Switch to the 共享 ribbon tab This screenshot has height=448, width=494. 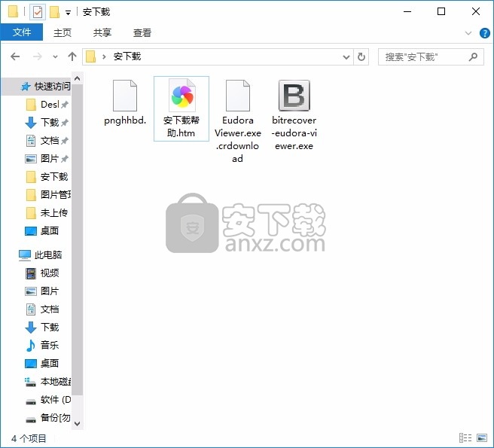point(102,32)
